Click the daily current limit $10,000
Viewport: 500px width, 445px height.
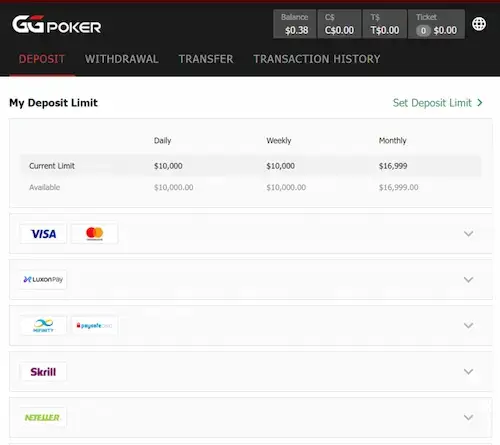pos(168,166)
